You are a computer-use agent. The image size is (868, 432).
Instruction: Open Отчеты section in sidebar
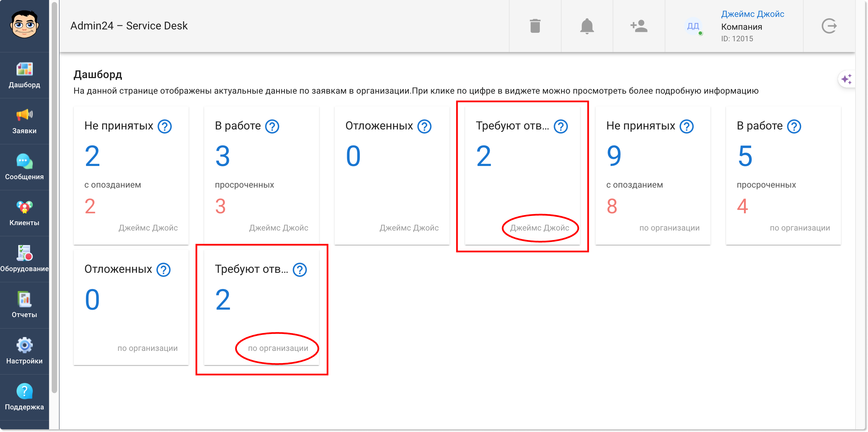[x=24, y=305]
